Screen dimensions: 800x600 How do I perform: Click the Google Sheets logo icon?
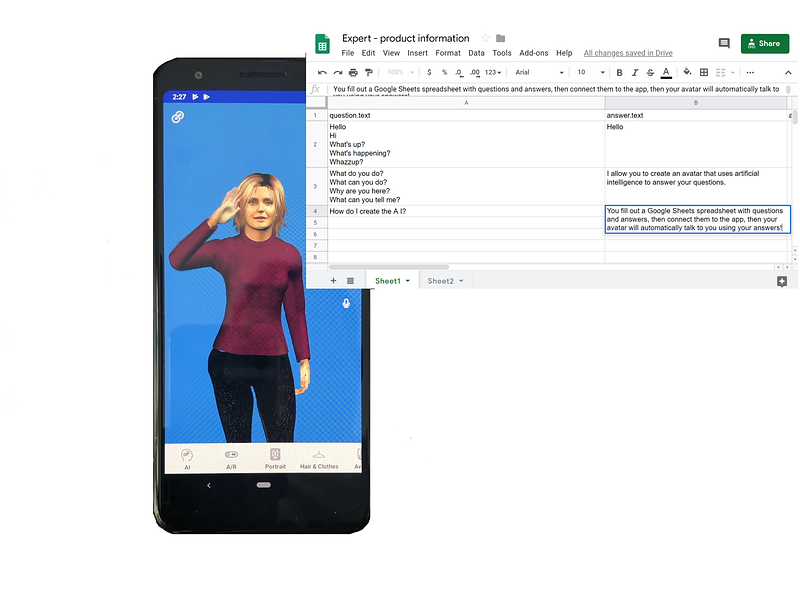322,44
